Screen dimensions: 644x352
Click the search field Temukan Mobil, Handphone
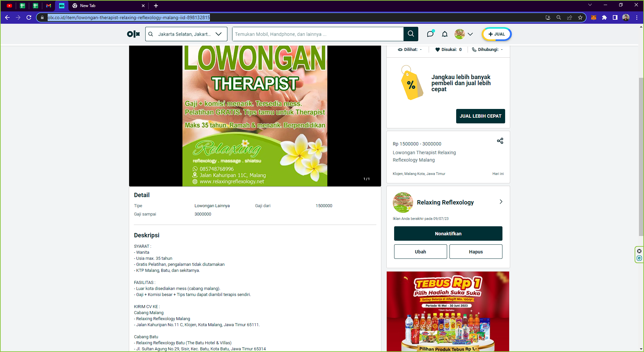(318, 34)
